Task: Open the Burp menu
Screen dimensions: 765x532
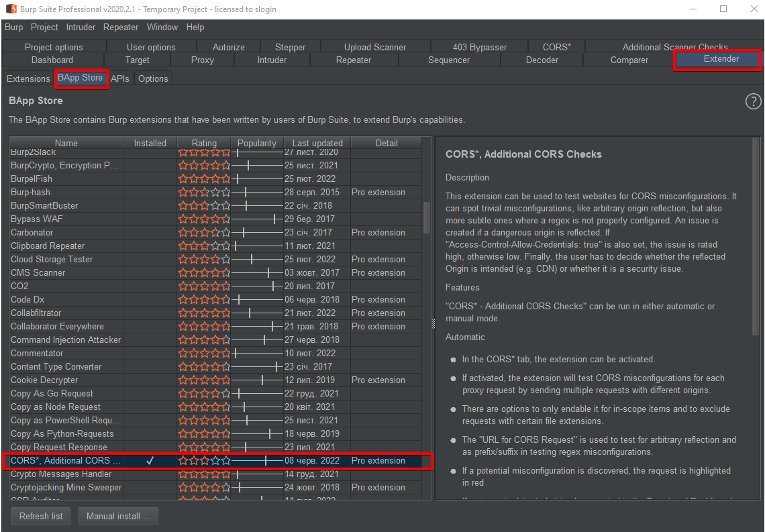Action: 13,28
